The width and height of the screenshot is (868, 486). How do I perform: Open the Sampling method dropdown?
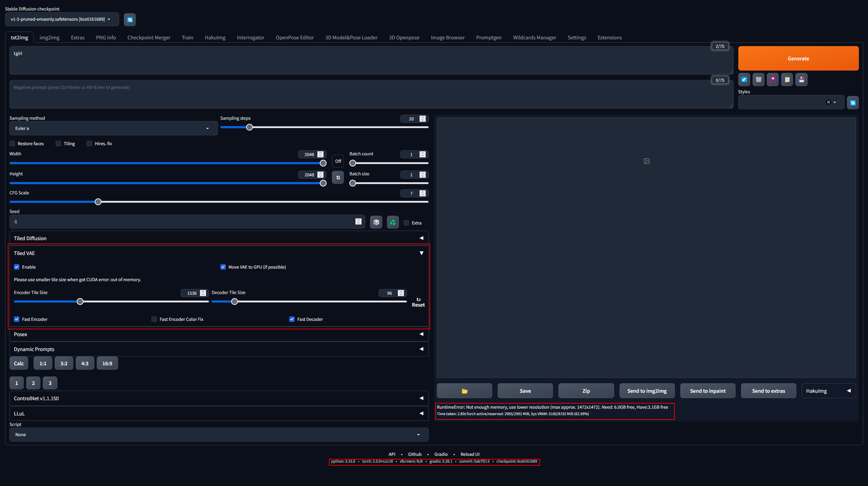pos(113,128)
